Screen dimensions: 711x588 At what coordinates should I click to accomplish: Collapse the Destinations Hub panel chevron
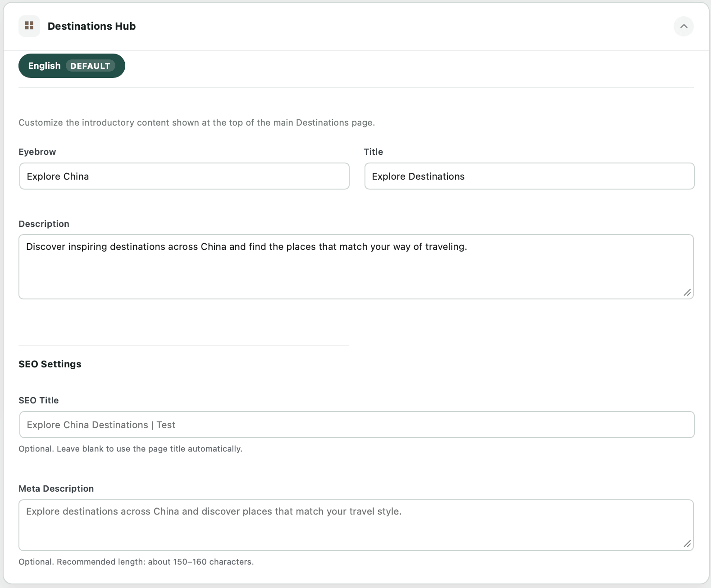pos(684,26)
